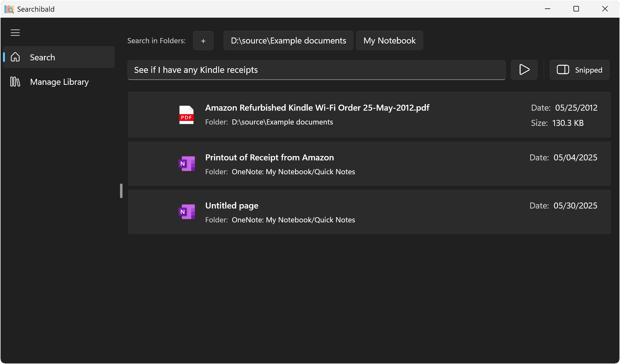Run the search with the play button
This screenshot has width=620, height=364.
coord(524,70)
